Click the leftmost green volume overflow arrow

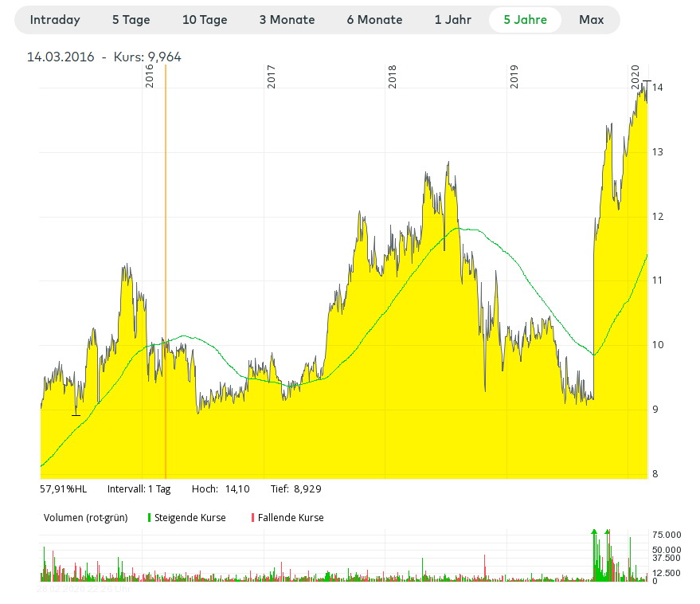[594, 531]
